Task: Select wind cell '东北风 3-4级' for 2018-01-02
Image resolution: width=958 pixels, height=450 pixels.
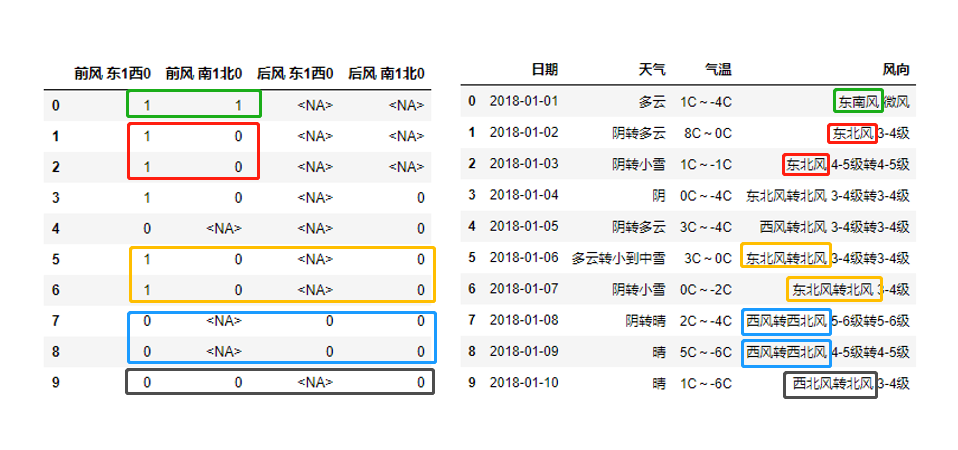Action: (x=870, y=133)
